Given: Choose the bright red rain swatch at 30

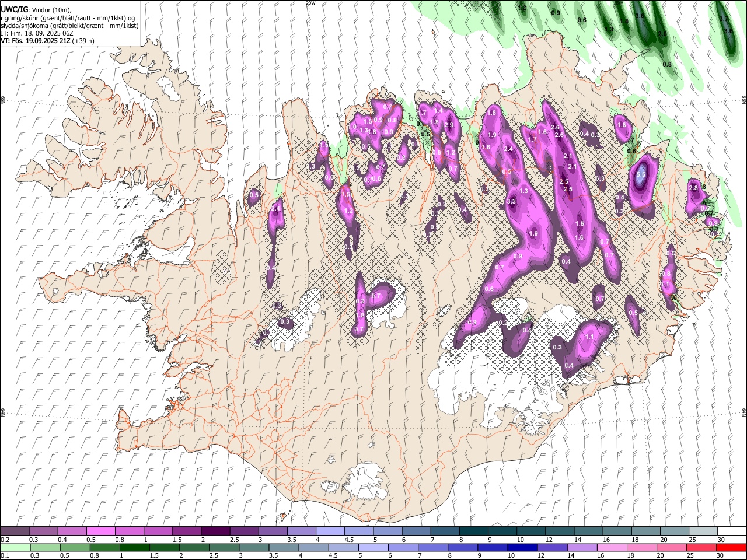Looking at the screenshot, I should (731, 547).
